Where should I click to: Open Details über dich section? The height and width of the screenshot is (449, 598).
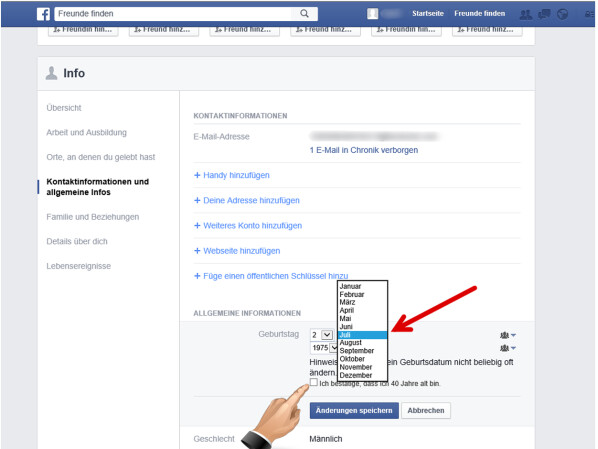[x=77, y=241]
